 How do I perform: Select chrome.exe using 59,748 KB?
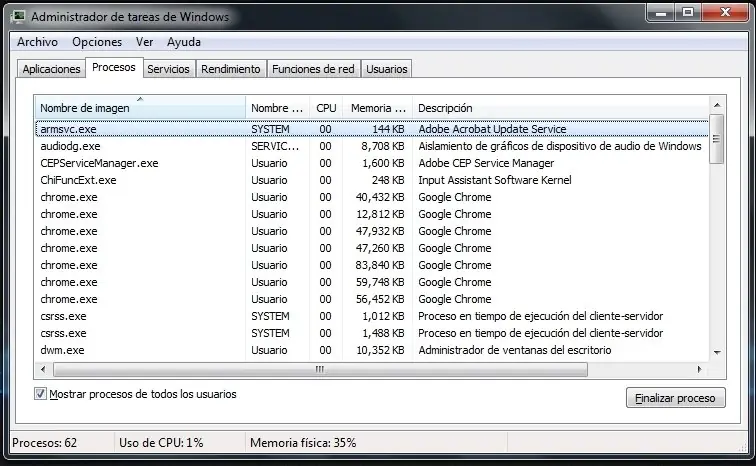pyautogui.click(x=372, y=282)
